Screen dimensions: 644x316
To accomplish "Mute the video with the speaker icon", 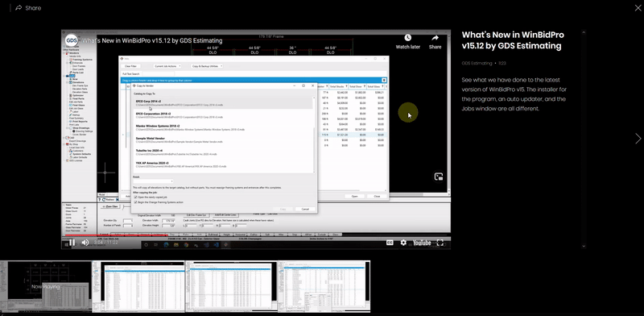I will [85, 243].
